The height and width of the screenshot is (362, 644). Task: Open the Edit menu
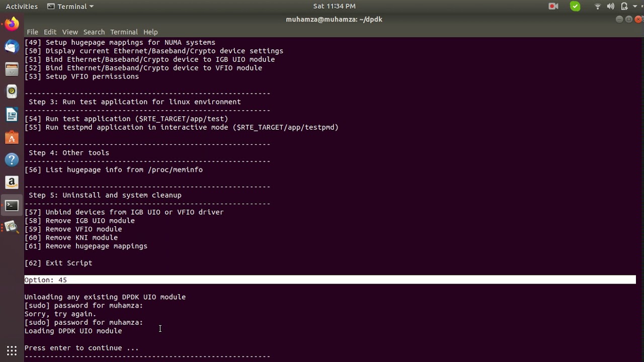click(50, 32)
